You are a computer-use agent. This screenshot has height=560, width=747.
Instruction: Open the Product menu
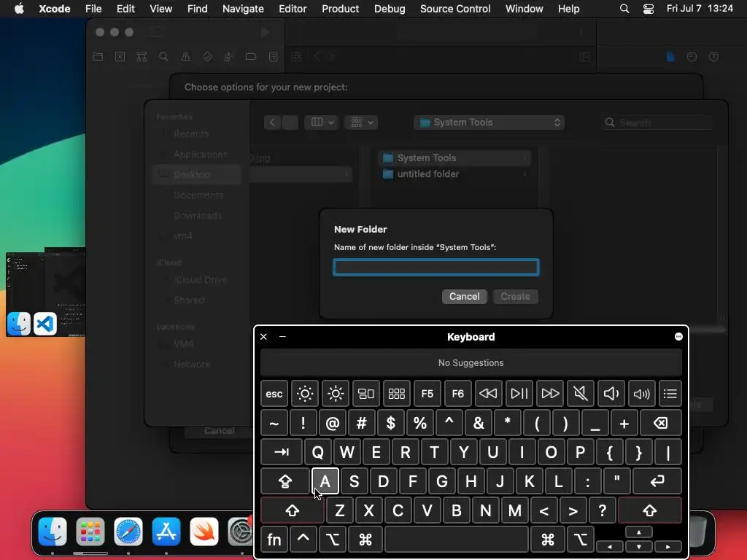point(340,9)
